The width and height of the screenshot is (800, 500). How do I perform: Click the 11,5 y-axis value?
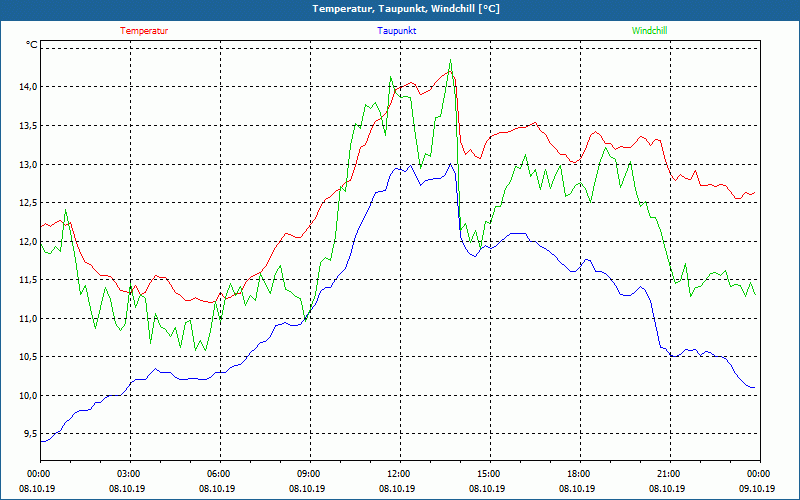click(x=30, y=280)
